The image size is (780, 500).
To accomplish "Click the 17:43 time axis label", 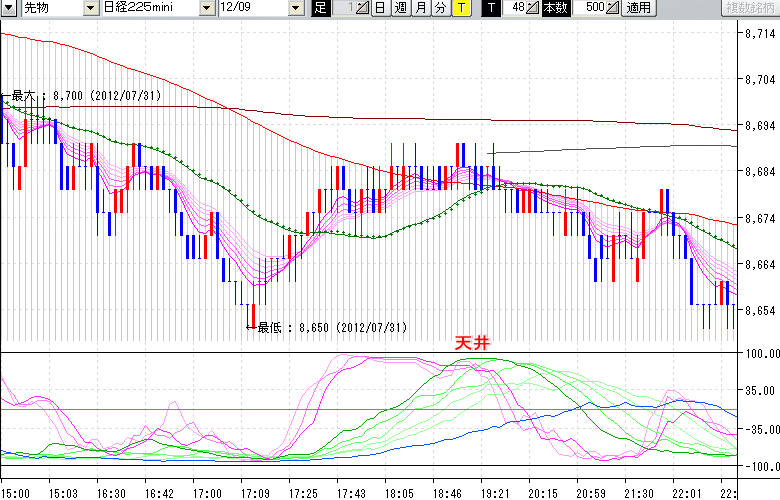I will click(x=351, y=494).
